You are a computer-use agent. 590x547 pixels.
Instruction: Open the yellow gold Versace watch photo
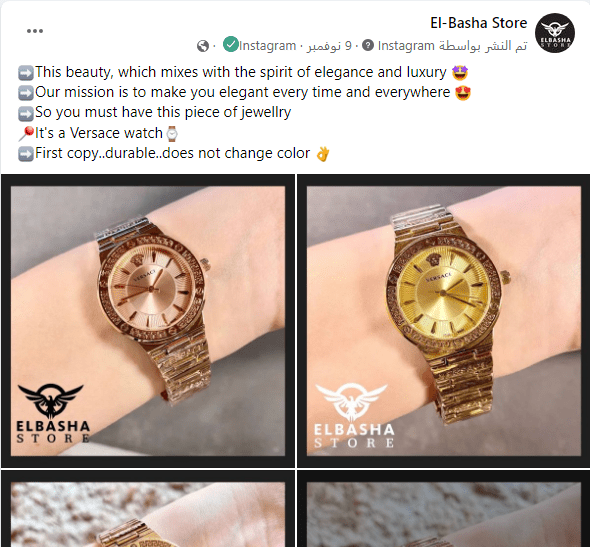pos(444,321)
